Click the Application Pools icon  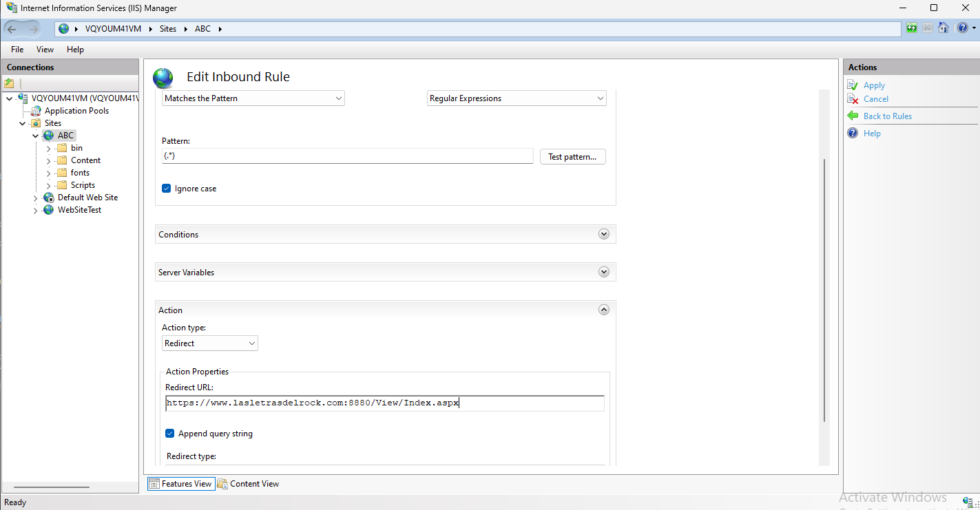coord(36,111)
